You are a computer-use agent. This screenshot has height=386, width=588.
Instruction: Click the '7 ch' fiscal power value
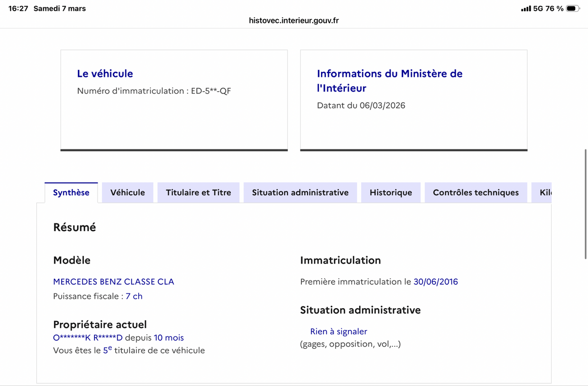click(134, 296)
